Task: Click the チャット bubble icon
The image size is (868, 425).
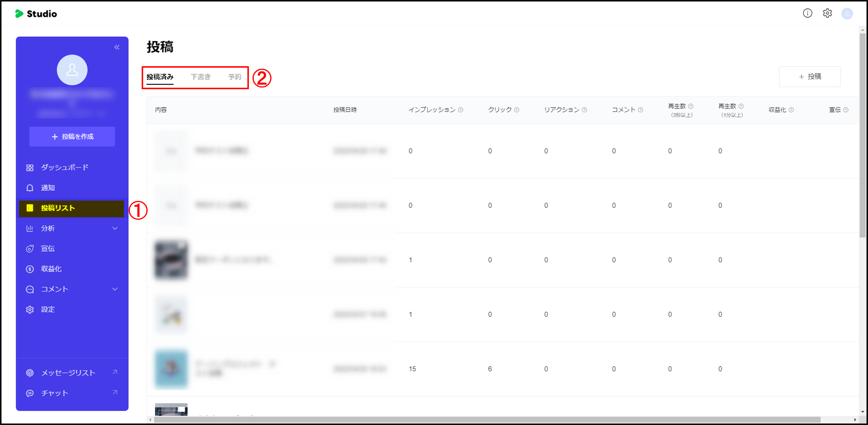Action: 30,393
